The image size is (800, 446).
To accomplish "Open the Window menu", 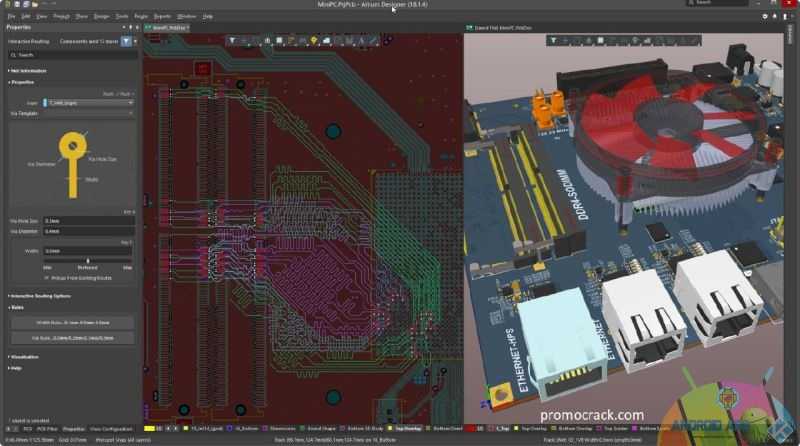I will [186, 16].
